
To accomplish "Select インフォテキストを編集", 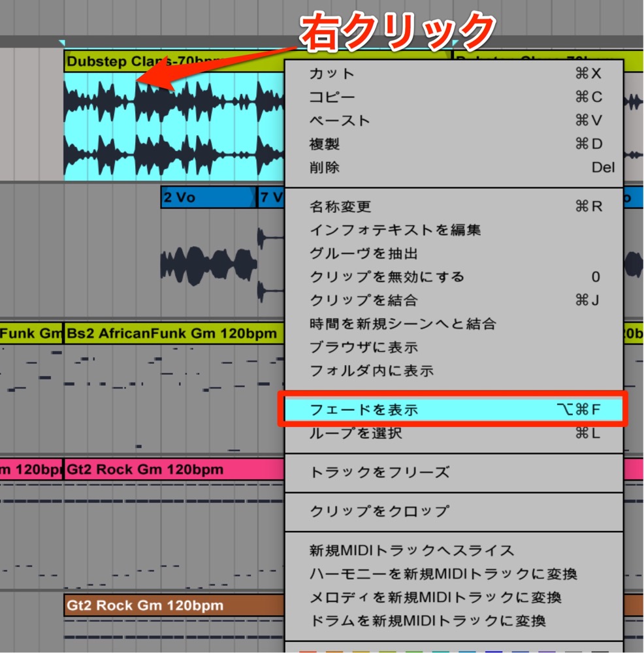I will point(454,229).
